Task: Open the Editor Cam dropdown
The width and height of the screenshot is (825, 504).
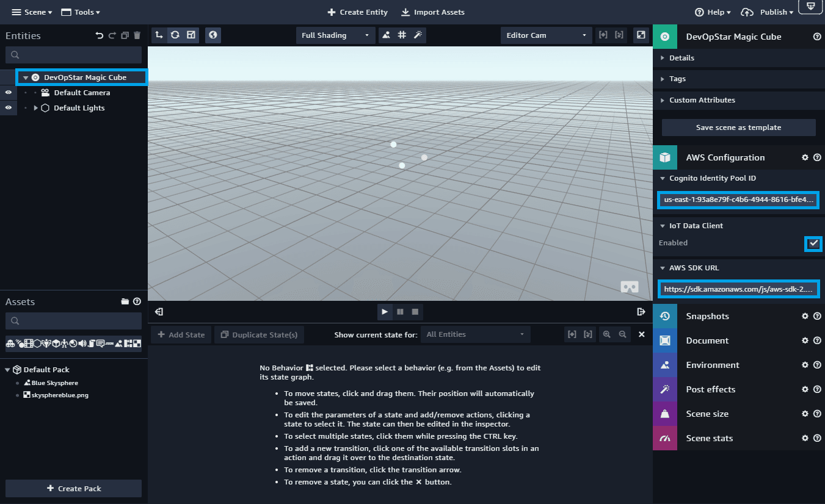Action: (x=546, y=35)
